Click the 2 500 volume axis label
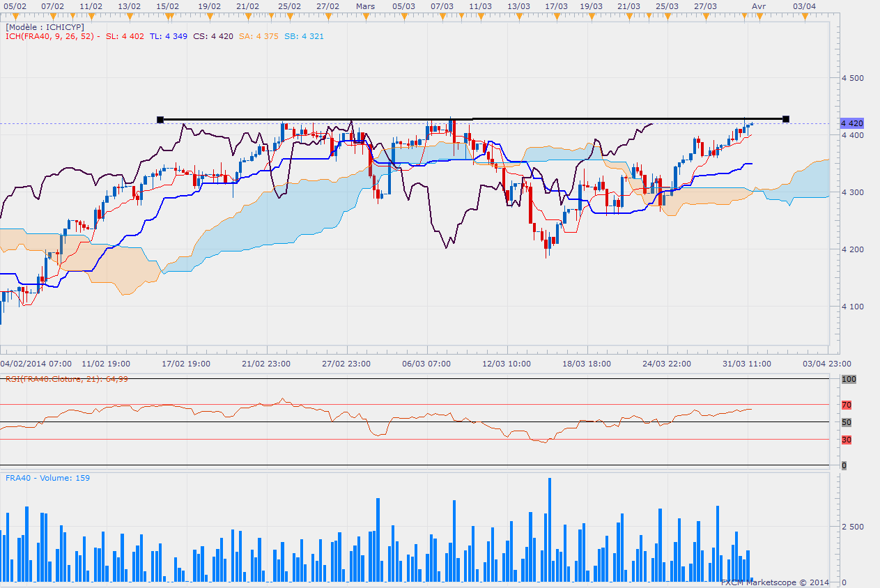 click(x=853, y=527)
